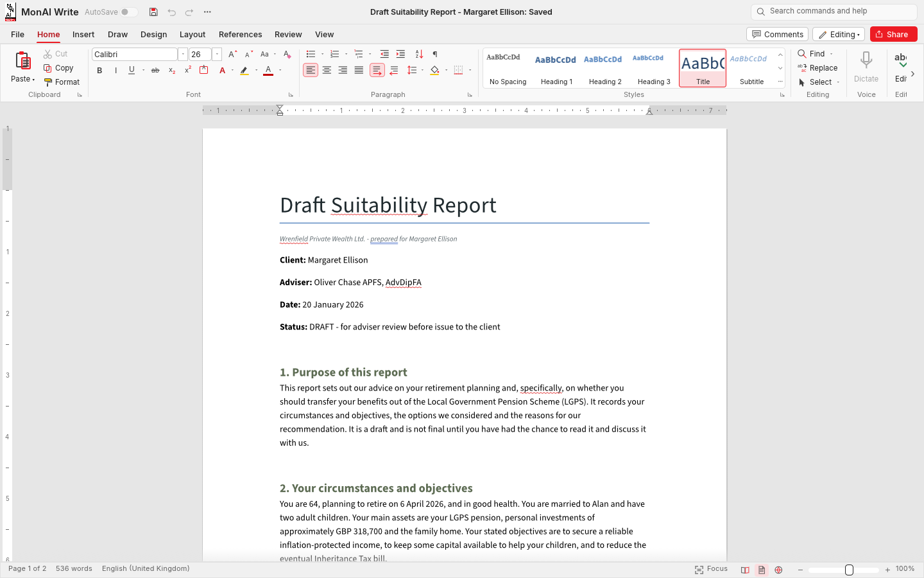Screen dimensions: 924x578
Task: Apply superscript formatting
Action: click(188, 70)
